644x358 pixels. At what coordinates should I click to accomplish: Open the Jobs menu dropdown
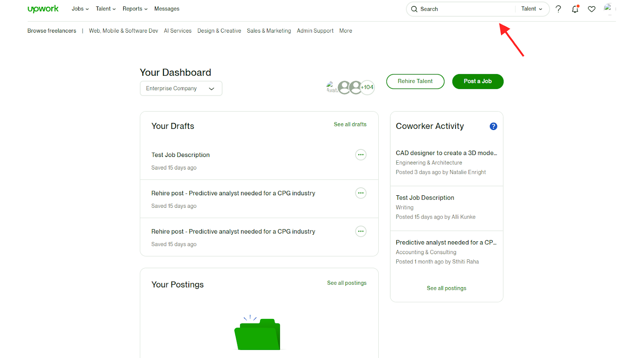[80, 9]
